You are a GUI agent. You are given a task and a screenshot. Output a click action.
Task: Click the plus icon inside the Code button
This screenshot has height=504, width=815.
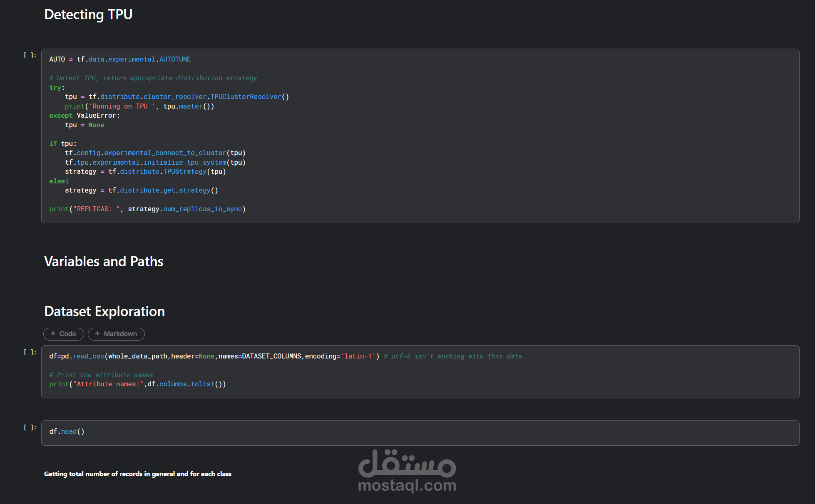pos(53,334)
